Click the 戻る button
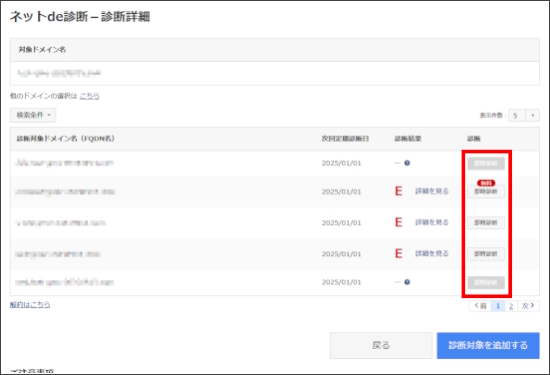Image resolution: width=550 pixels, height=375 pixels. (381, 346)
